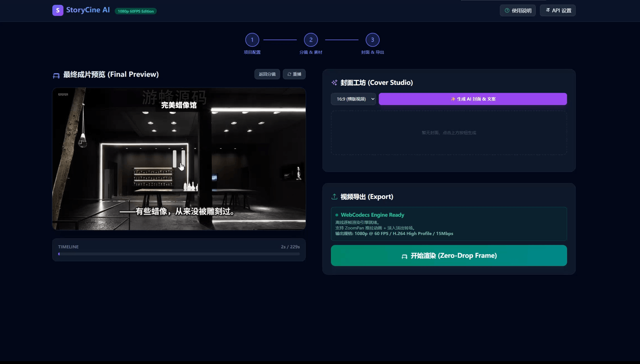Viewport: 640px width, 364px height.
Task: Click the 1080p 60FPS Edition badge
Action: click(x=136, y=11)
